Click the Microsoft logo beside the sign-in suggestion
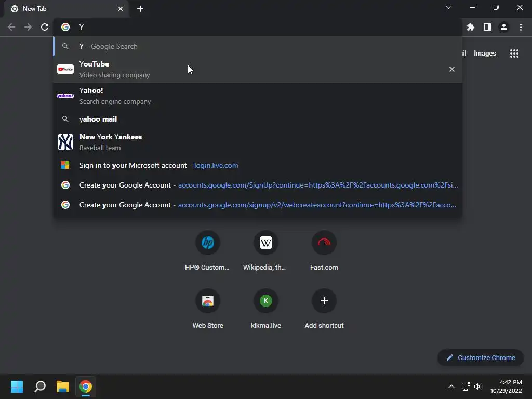This screenshot has height=399, width=532. pos(65,165)
